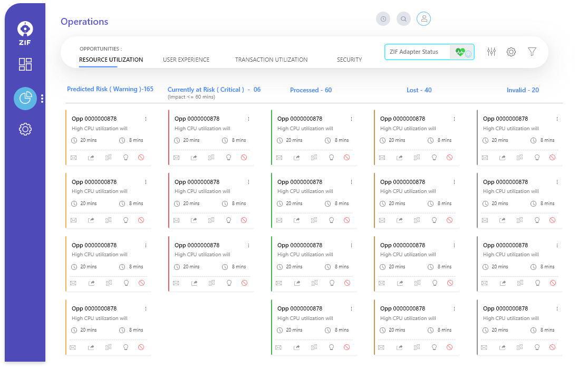The image size is (588, 368).
Task: Open the user profile icon at top
Action: (424, 19)
